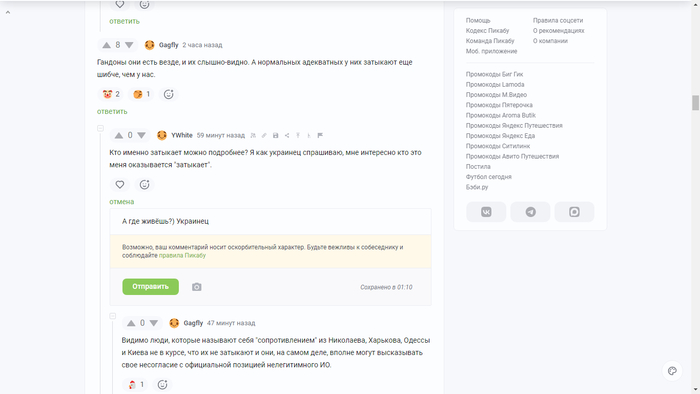
Task: Share YWhite's comment
Action: 287,135
